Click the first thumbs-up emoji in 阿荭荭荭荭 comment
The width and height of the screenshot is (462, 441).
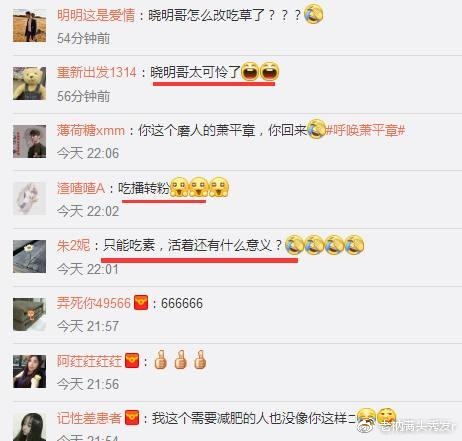click(x=160, y=360)
